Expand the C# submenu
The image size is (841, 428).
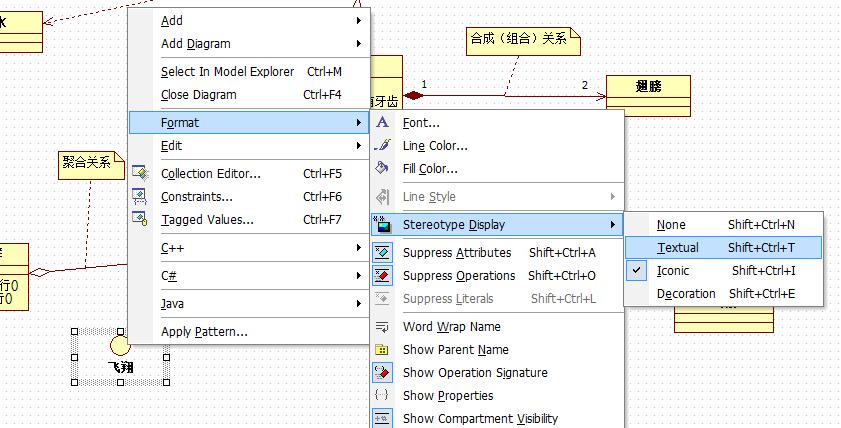tap(249, 275)
